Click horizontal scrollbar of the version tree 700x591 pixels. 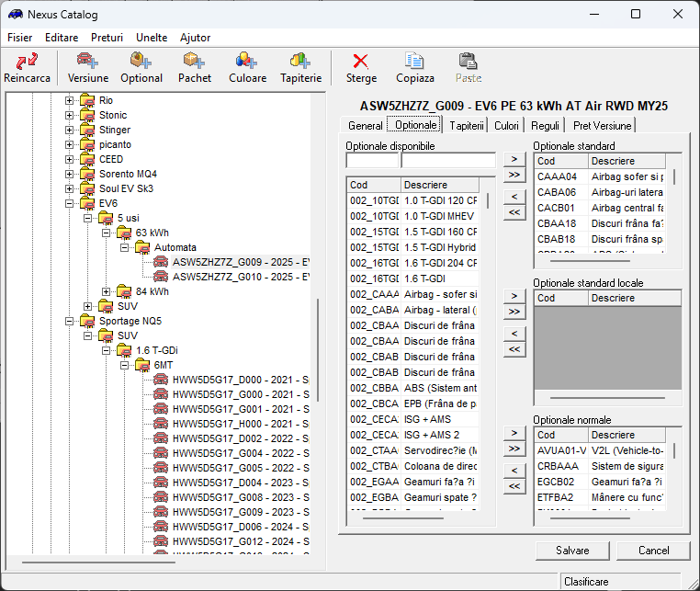tap(97, 563)
